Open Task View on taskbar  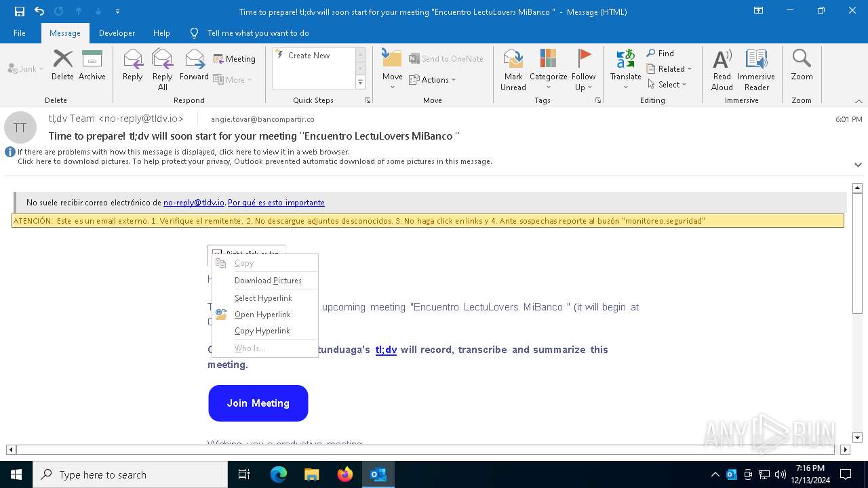click(x=245, y=474)
